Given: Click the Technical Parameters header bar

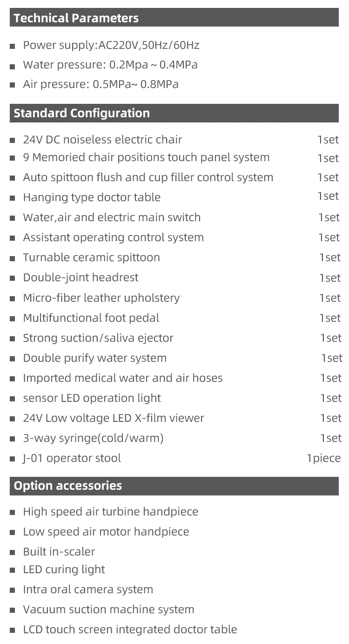Looking at the screenshot, I should (174, 19).
